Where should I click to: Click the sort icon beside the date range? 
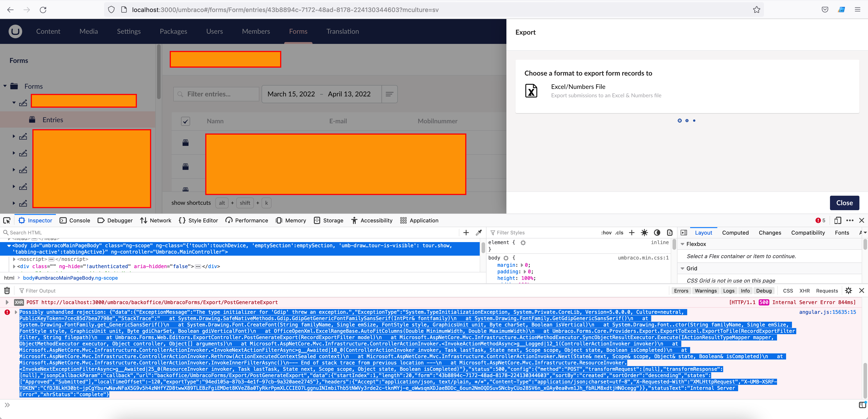(x=389, y=94)
